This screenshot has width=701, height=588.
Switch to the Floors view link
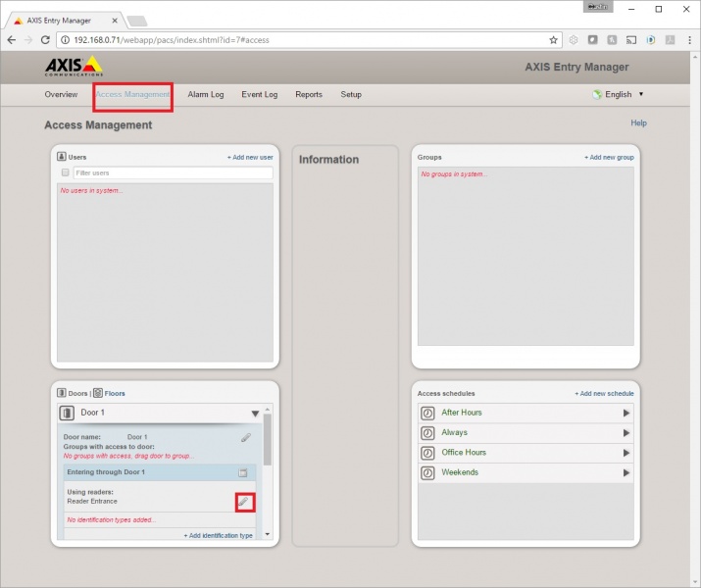click(x=115, y=394)
